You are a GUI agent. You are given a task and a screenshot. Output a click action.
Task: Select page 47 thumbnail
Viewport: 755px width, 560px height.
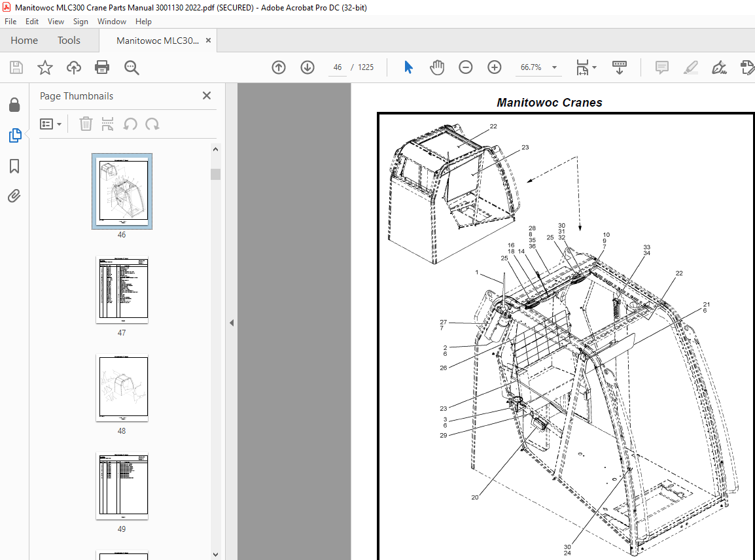tap(122, 290)
